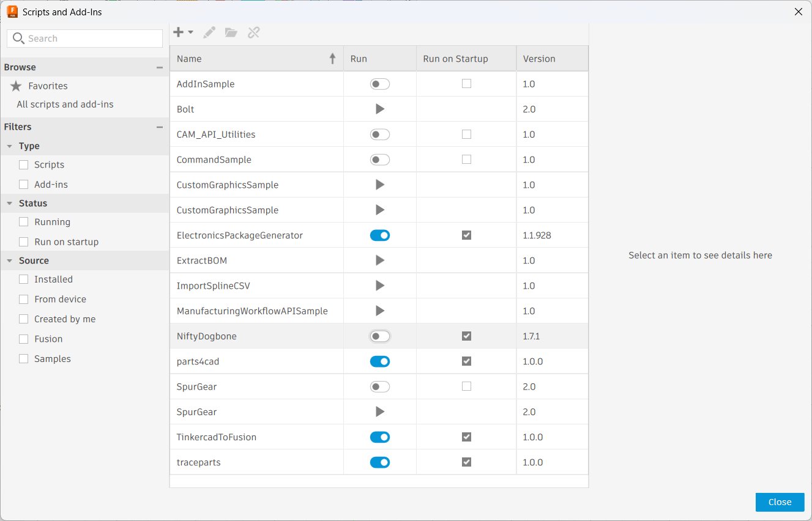
Task: Select All scripts and add-ins in Browse
Action: [65, 104]
